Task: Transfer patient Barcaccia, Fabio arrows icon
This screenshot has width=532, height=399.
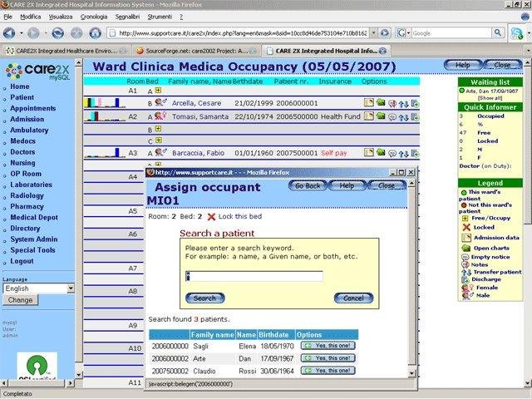Action: click(403, 154)
